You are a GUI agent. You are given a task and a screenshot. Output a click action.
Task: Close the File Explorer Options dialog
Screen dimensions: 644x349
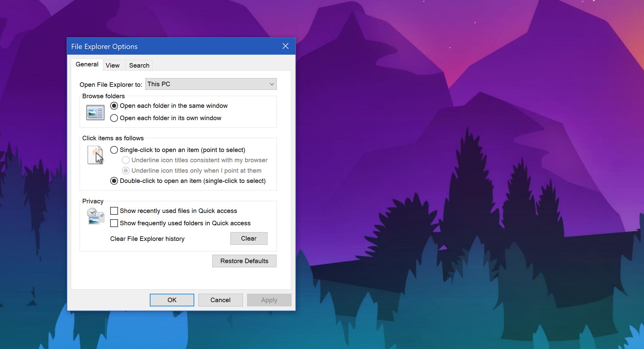tap(286, 46)
